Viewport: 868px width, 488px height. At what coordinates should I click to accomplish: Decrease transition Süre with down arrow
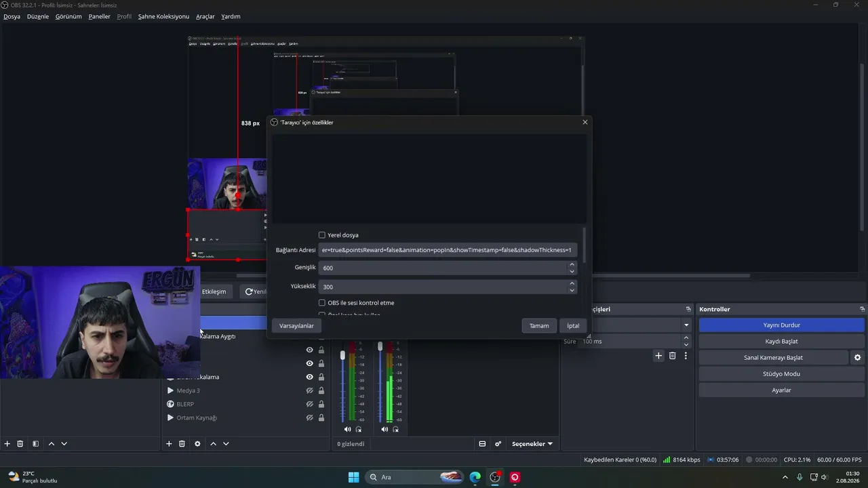[686, 344]
